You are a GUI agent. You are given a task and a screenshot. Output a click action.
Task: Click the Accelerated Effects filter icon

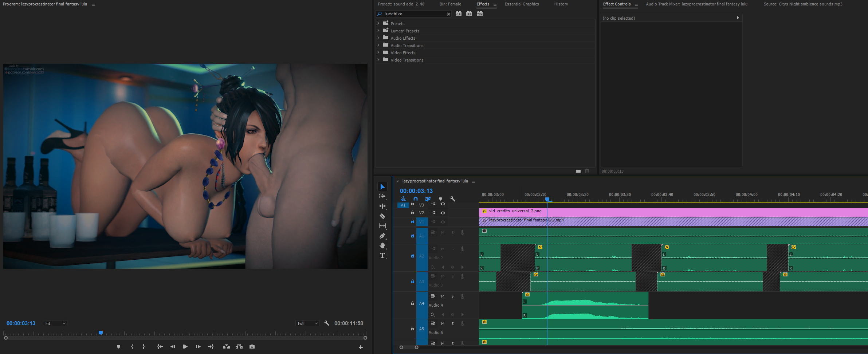tap(459, 14)
